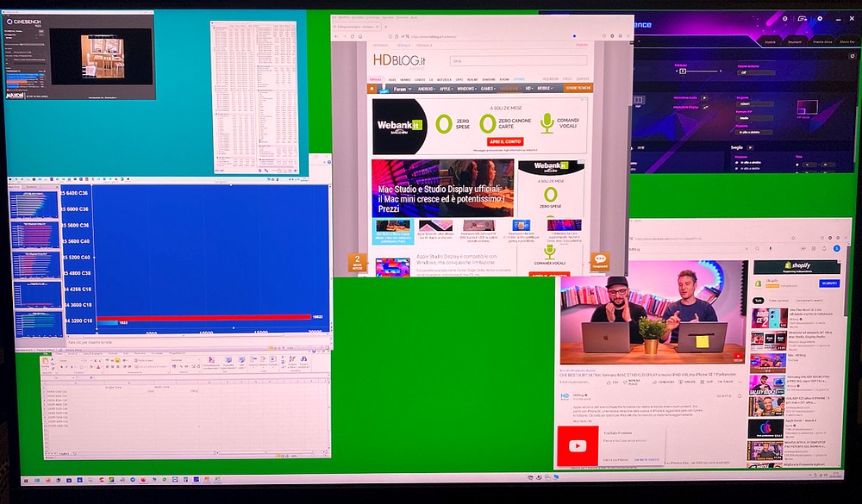Viewport: 862px width, 504px height.
Task: Click the HDBlog address bar URL
Action: coord(434,36)
